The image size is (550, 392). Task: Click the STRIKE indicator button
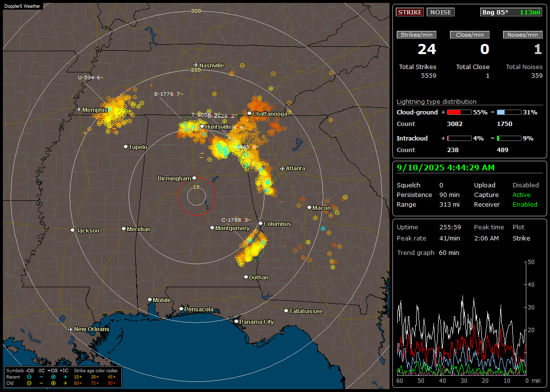[x=410, y=12]
